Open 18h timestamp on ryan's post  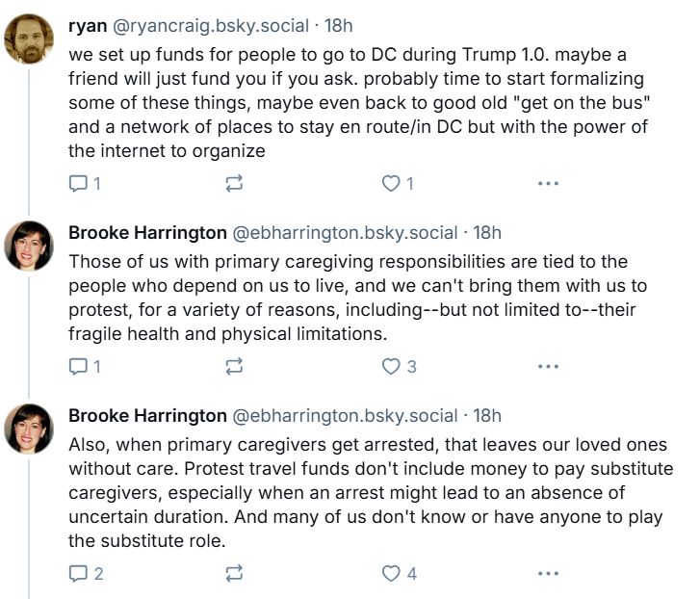click(x=338, y=26)
